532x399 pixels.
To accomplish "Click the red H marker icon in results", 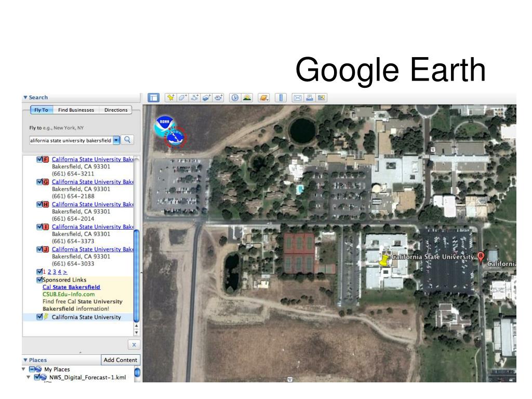I will point(46,204).
